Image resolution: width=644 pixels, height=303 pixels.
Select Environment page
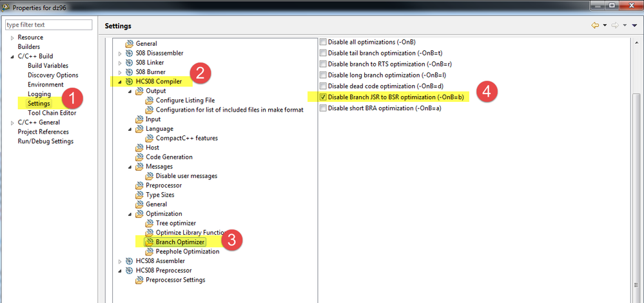[x=46, y=84]
